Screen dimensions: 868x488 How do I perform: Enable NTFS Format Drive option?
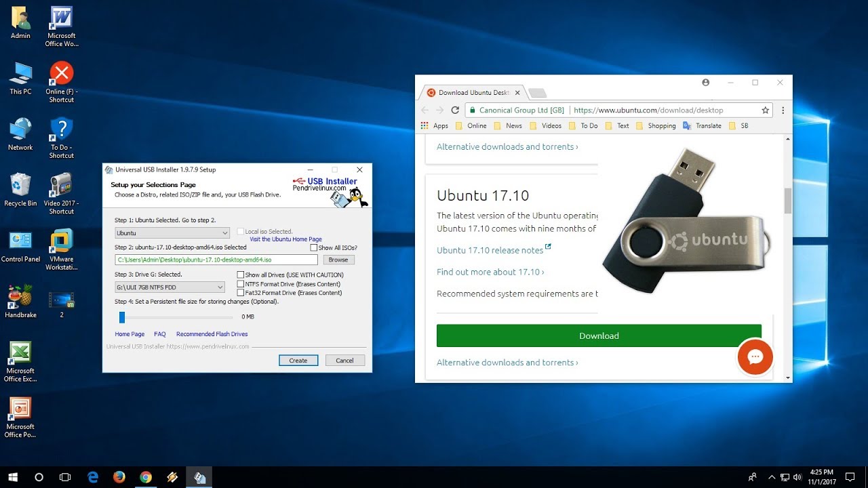pos(240,284)
